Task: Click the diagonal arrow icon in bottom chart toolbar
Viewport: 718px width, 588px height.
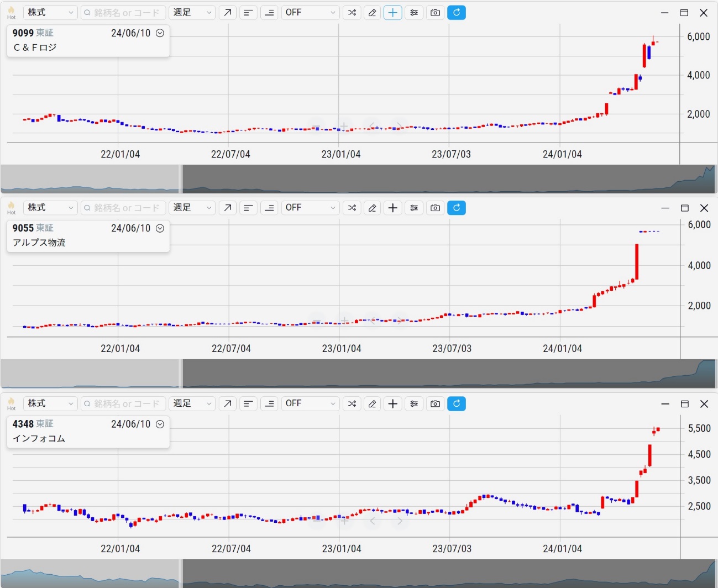Action: click(227, 403)
